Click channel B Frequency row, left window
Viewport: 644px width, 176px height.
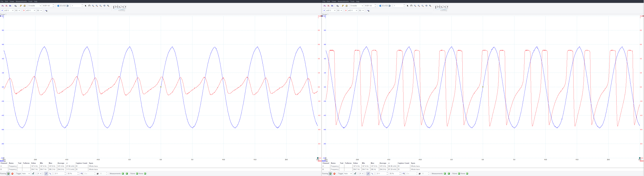[161, 169]
